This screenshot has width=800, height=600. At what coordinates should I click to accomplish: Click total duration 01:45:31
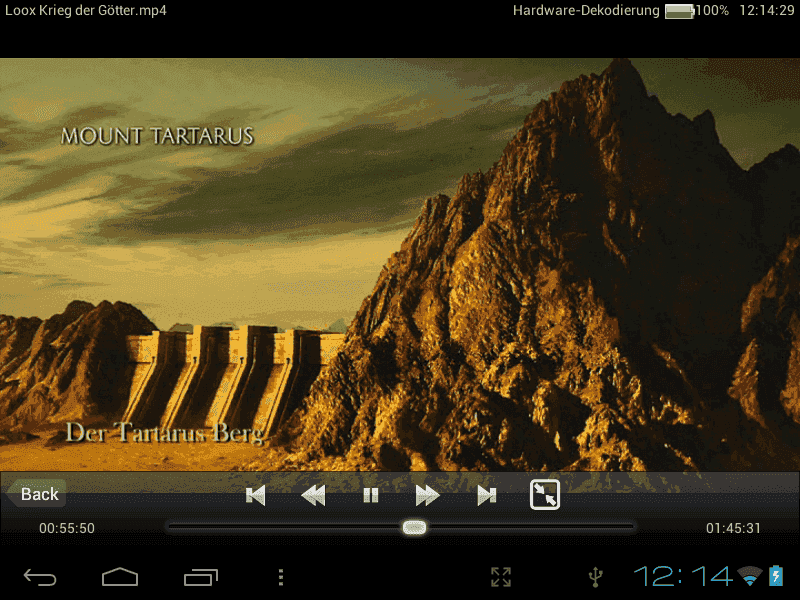[x=733, y=528]
